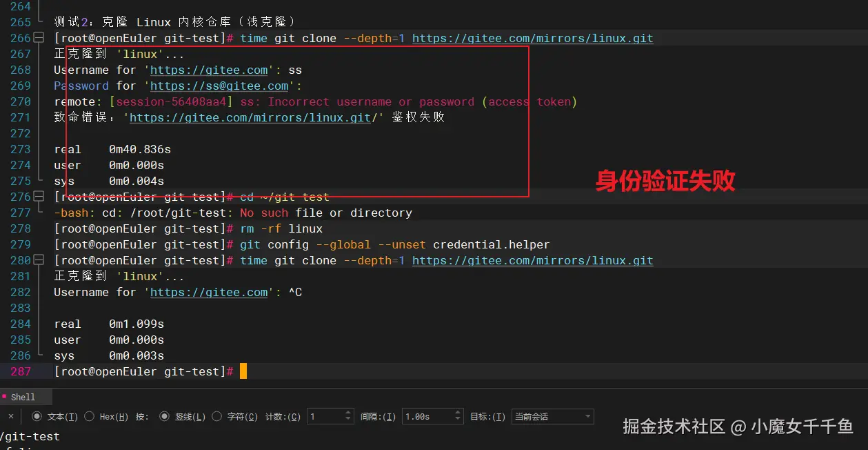Image resolution: width=868 pixels, height=450 pixels.
Task: Click the orange cursor block on line 287
Action: (x=243, y=372)
